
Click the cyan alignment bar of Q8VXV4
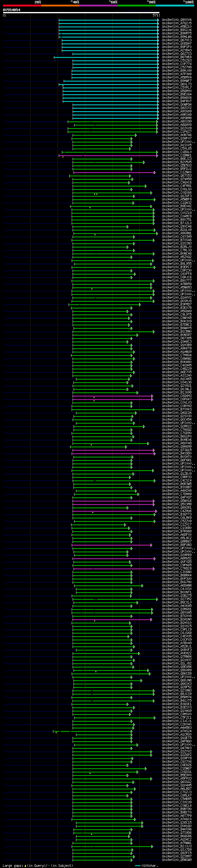coord(109,20)
